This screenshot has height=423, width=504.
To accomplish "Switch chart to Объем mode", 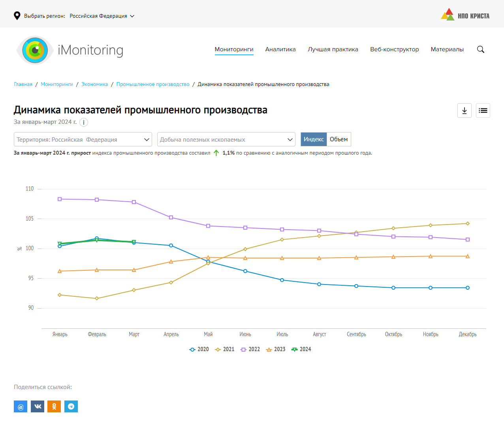I will tap(339, 139).
